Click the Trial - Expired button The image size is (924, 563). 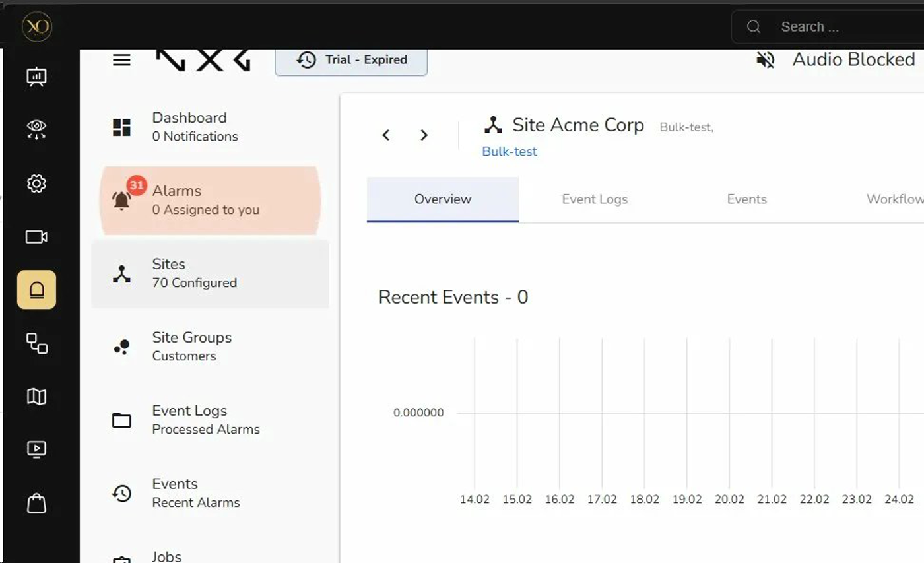(350, 60)
